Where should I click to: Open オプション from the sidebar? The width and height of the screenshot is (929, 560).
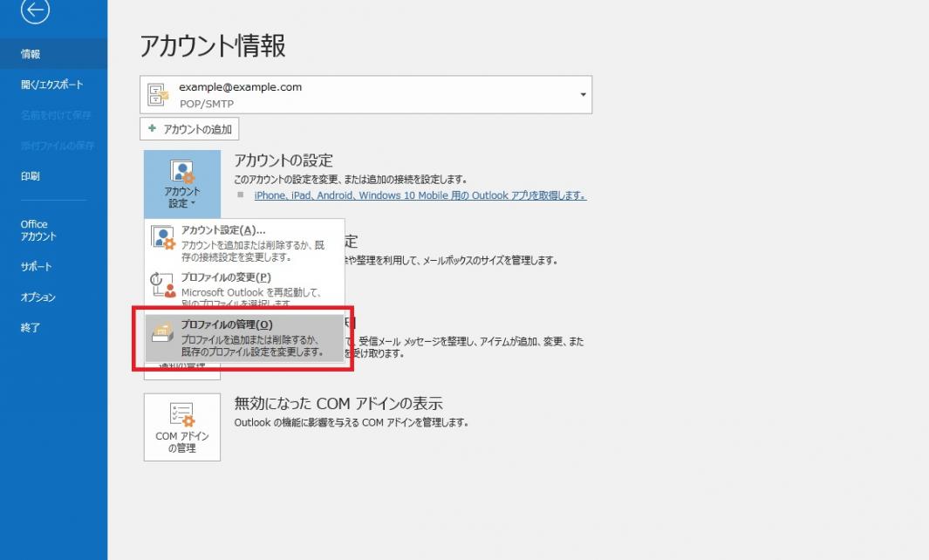click(38, 297)
